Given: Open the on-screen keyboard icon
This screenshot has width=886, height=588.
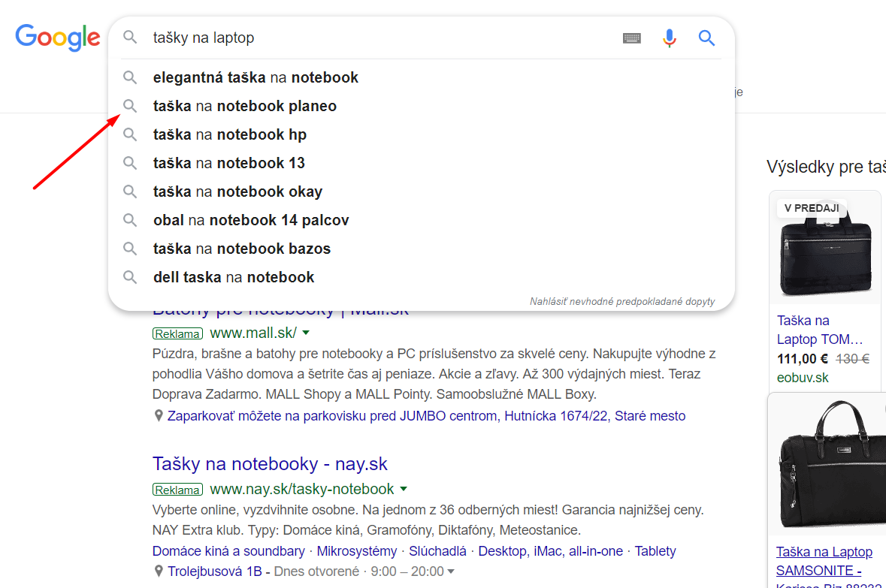Looking at the screenshot, I should [x=632, y=38].
